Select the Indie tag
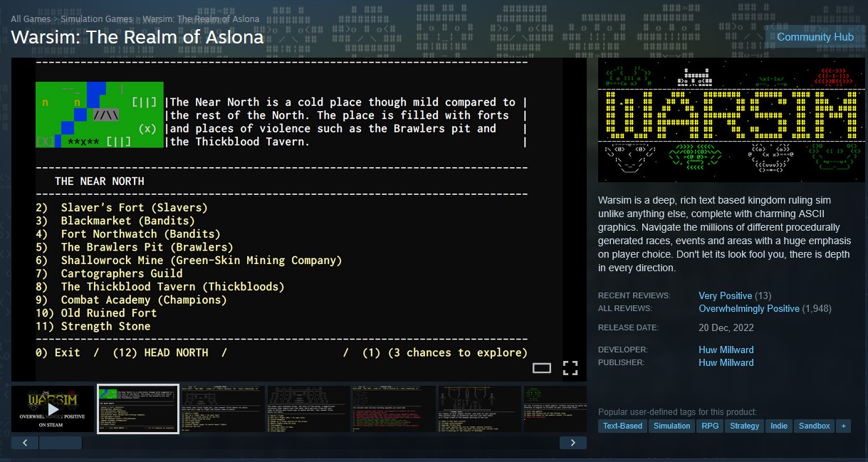Image resolution: width=868 pixels, height=462 pixels. point(779,426)
